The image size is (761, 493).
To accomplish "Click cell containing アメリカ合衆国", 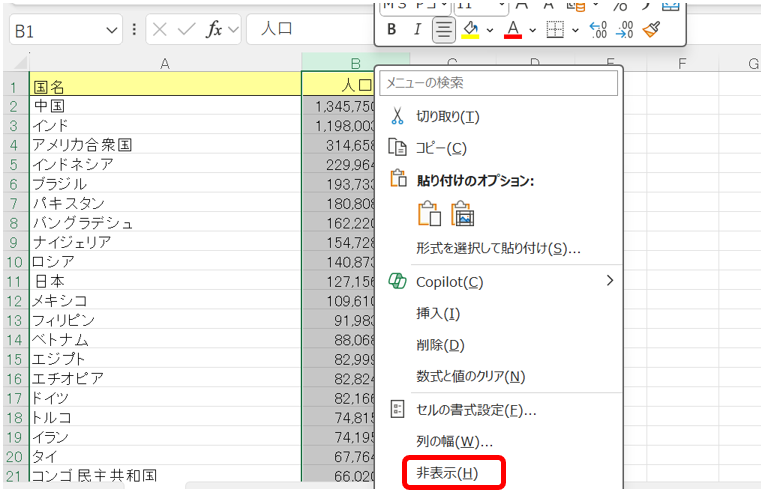I will 165,145.
